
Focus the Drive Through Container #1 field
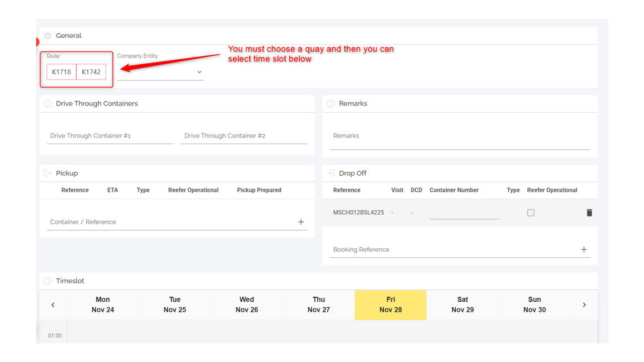coord(110,136)
